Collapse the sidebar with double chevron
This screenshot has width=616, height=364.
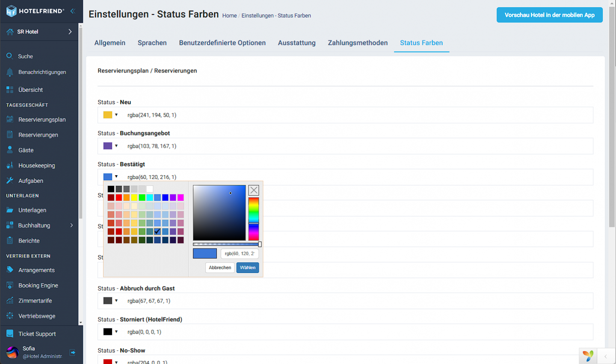(x=73, y=11)
